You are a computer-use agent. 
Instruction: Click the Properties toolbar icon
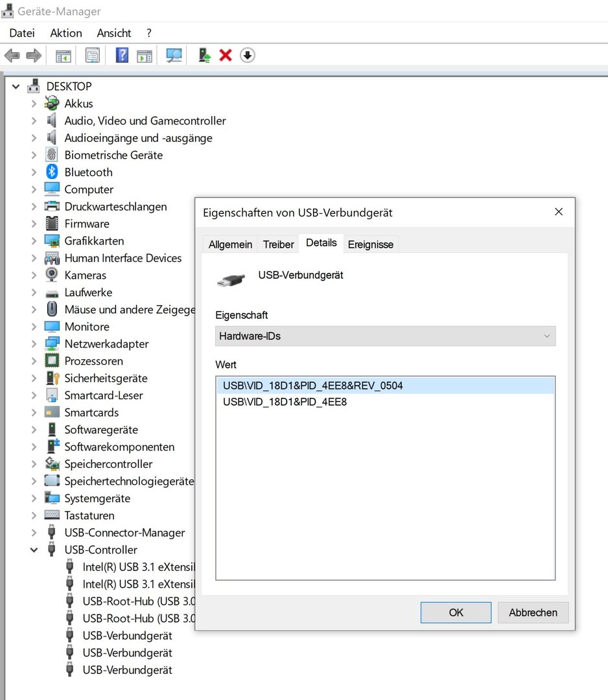point(92,56)
